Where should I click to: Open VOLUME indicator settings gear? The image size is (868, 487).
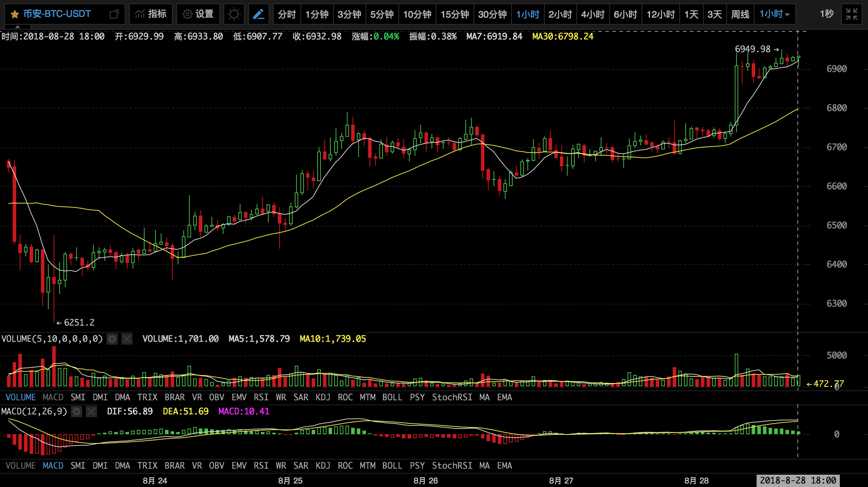(x=112, y=339)
